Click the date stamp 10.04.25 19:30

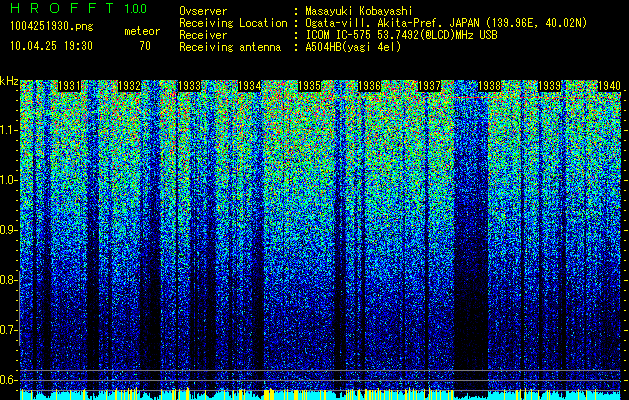(51, 46)
